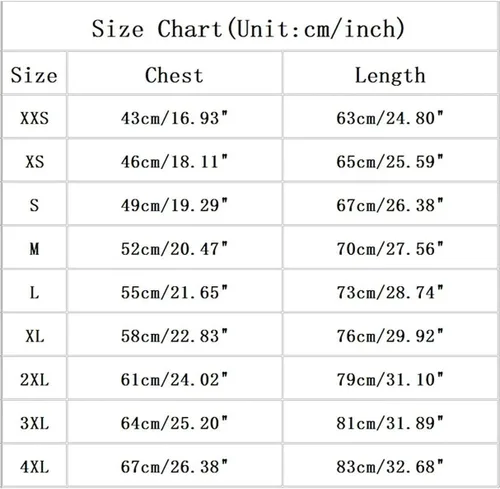Select the Length column header

(x=390, y=76)
